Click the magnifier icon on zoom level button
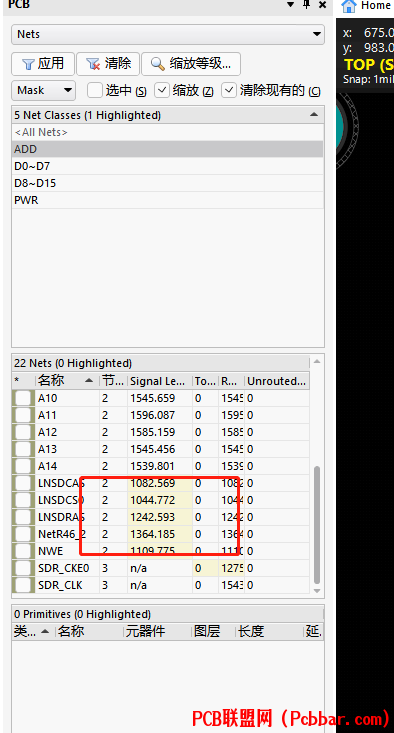394x733 pixels. click(158, 64)
